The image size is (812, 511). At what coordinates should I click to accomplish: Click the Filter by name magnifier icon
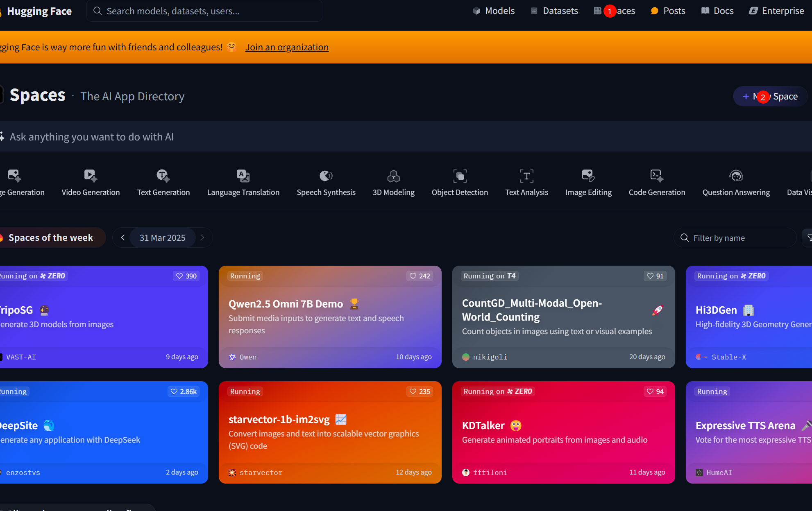684,237
